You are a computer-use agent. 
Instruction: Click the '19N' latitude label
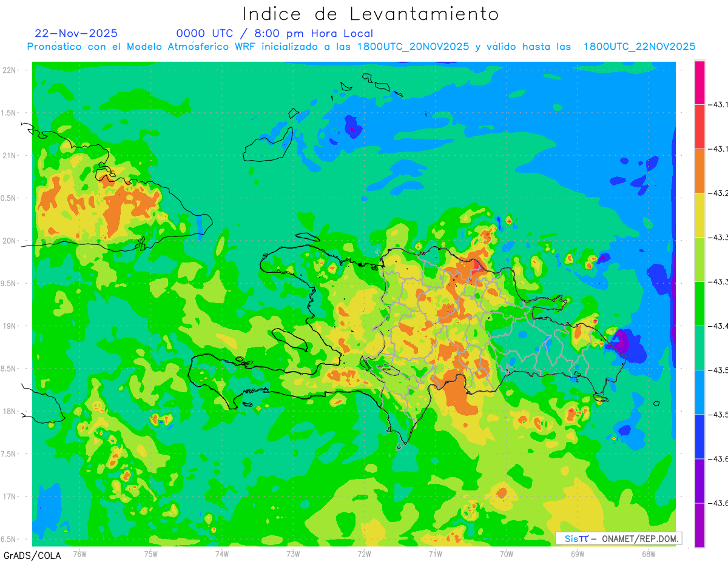[10, 326]
